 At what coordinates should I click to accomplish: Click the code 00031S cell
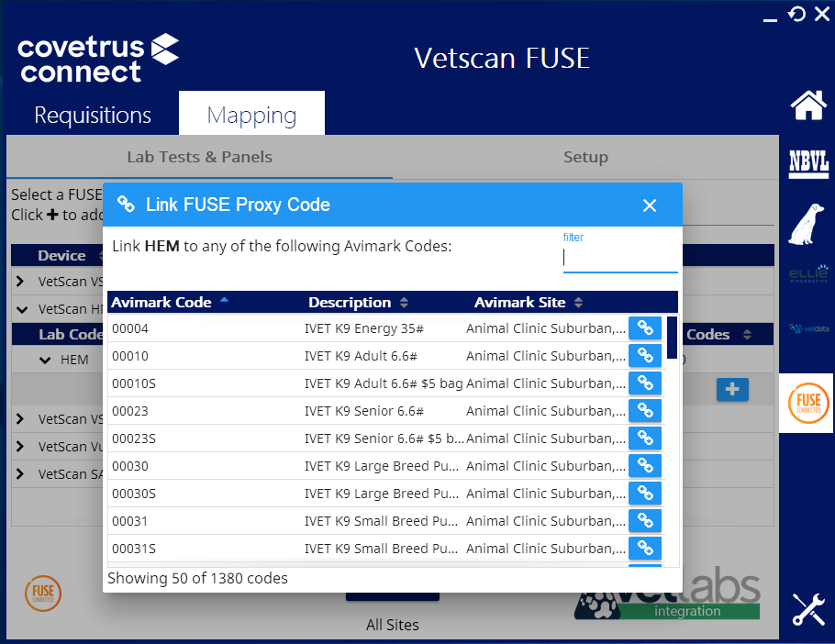pyautogui.click(x=134, y=549)
